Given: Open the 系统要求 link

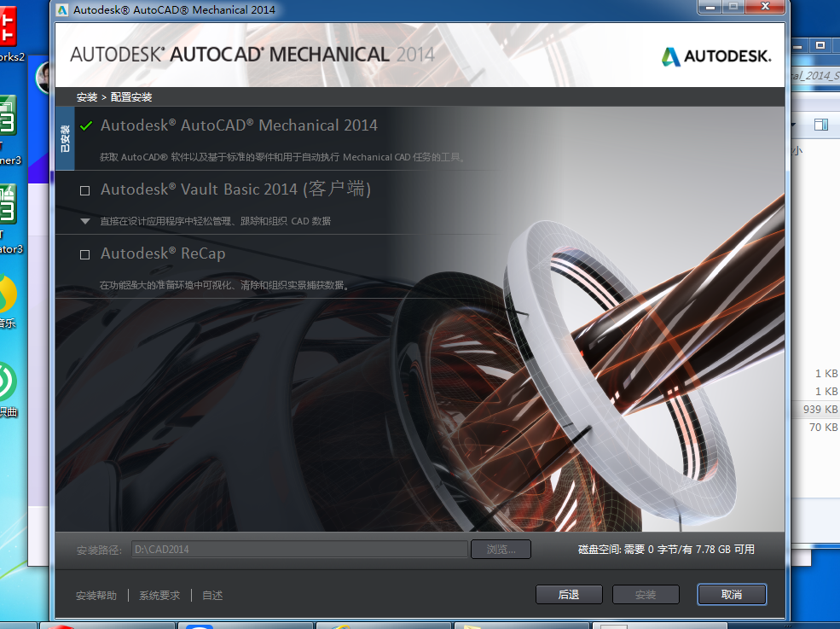Looking at the screenshot, I should click(159, 595).
